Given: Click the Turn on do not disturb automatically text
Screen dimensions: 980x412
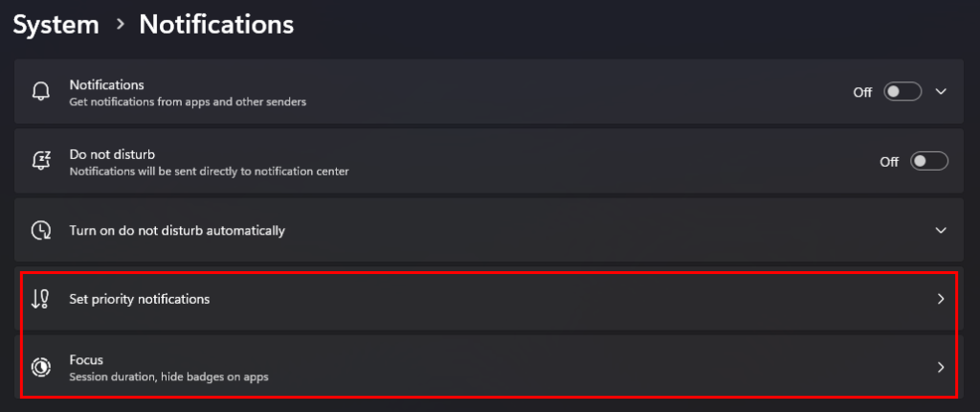Looking at the screenshot, I should click(x=177, y=231).
